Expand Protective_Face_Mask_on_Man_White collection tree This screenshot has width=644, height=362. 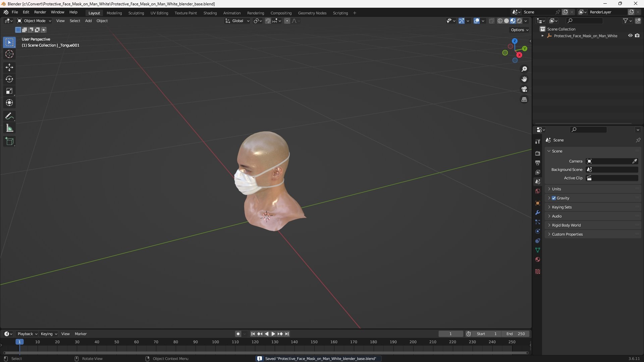click(x=542, y=36)
